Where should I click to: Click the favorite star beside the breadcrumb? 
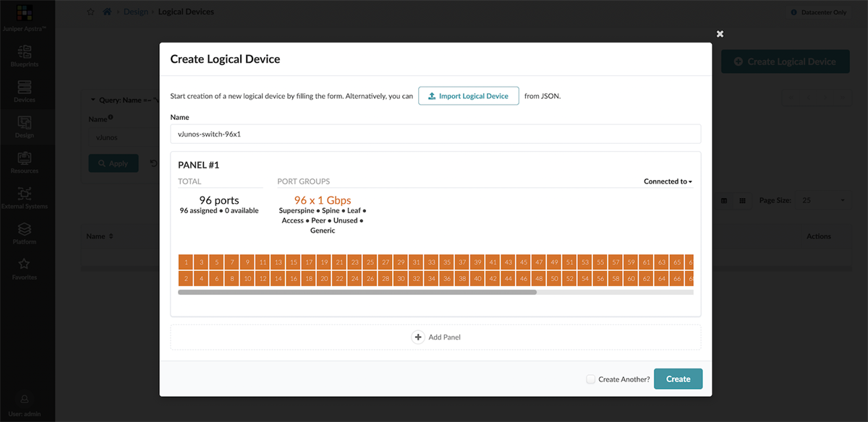coord(90,12)
